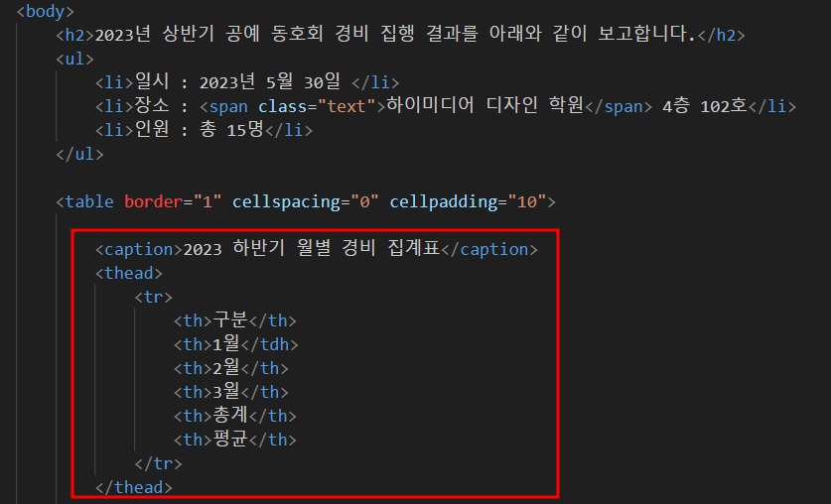831x504 pixels.
Task: Click the closing tr tag
Action: (x=158, y=463)
